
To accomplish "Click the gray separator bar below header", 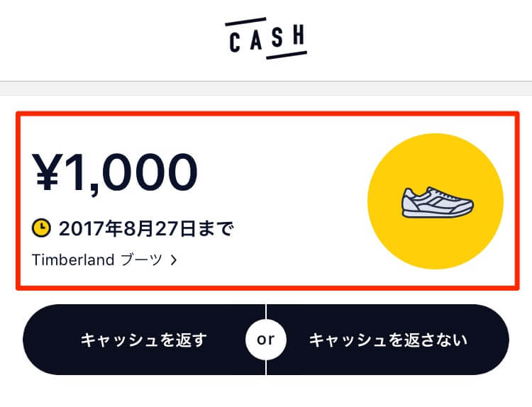I will [266, 89].
